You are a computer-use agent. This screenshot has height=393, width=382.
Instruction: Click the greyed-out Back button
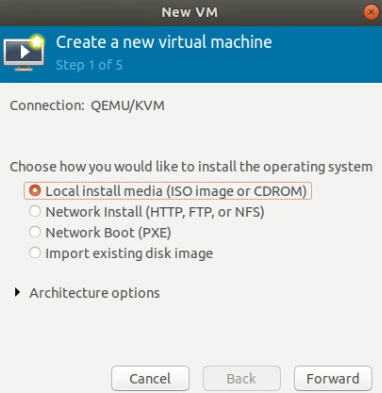point(242,378)
